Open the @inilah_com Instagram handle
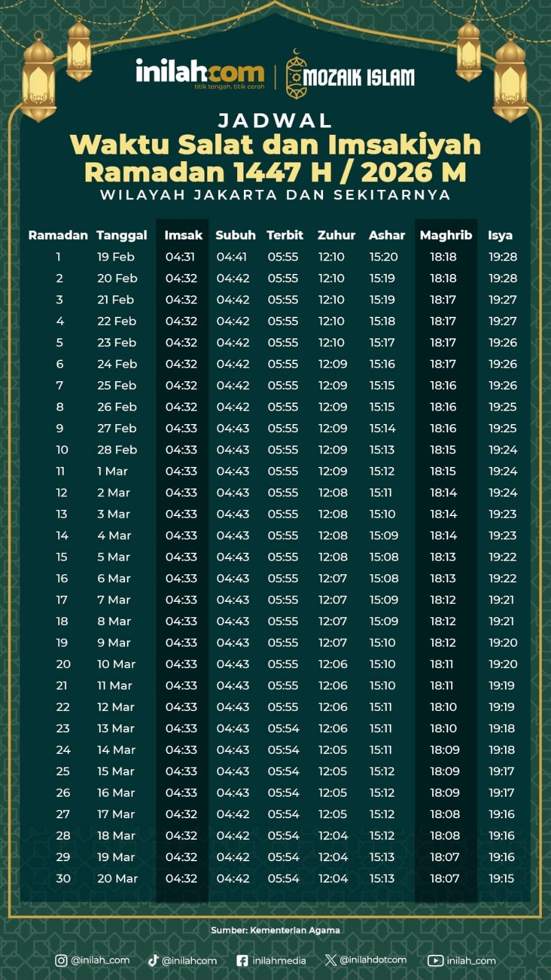Viewport: 551px width, 980px height. tap(101, 960)
